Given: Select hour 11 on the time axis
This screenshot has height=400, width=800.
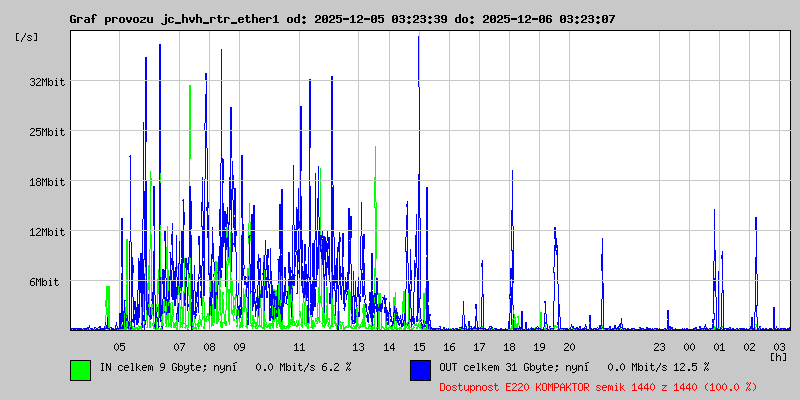Looking at the screenshot, I should click(299, 346).
